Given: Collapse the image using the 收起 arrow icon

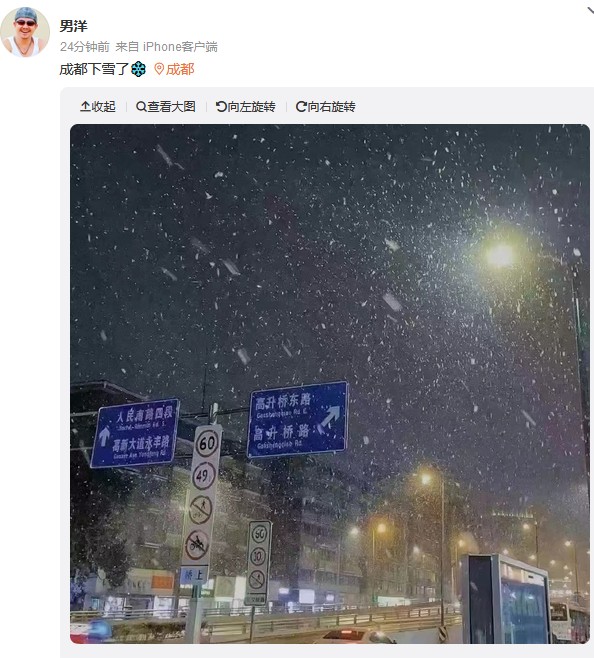Looking at the screenshot, I should tap(85, 107).
